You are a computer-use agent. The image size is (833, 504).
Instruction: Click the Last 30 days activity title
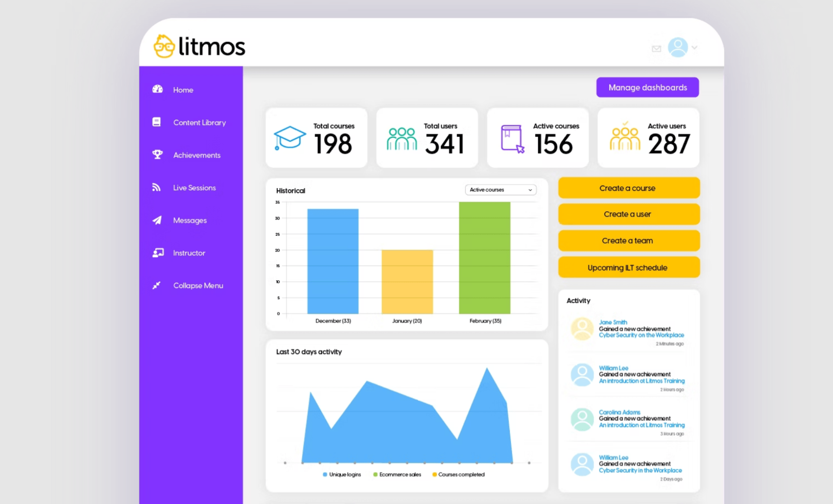(x=309, y=352)
